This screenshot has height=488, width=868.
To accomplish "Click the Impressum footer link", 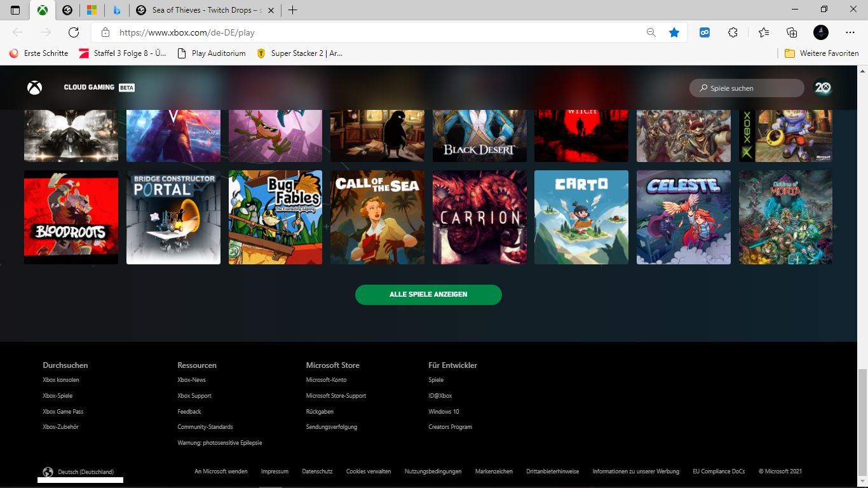I will pyautogui.click(x=275, y=471).
